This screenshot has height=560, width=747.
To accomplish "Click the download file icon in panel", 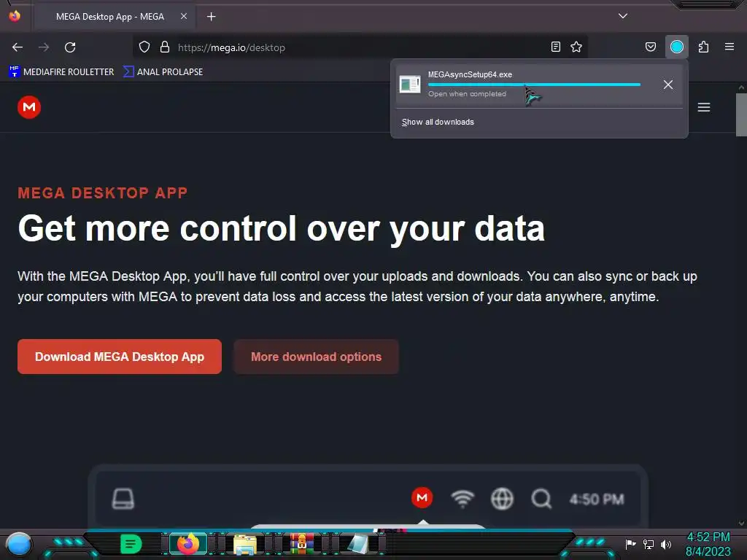I will tap(410, 85).
